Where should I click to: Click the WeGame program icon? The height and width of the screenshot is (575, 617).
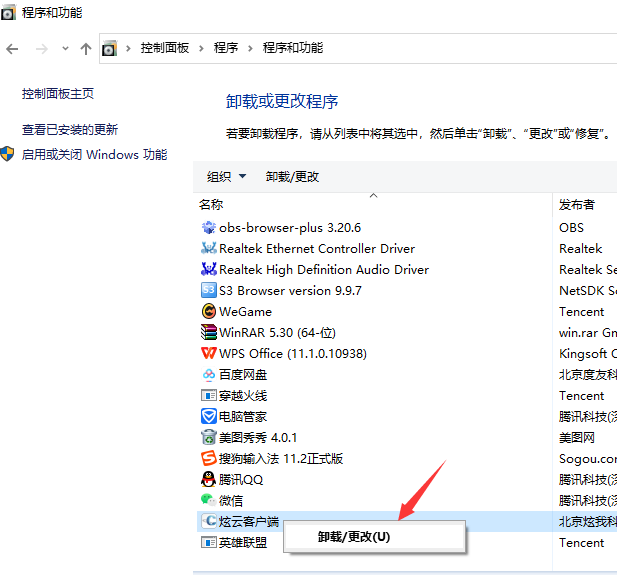click(x=209, y=311)
